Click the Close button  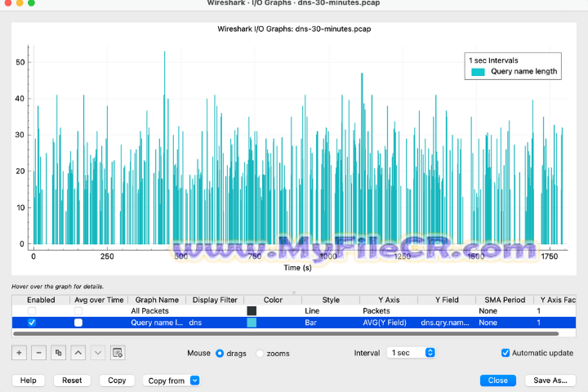click(497, 381)
